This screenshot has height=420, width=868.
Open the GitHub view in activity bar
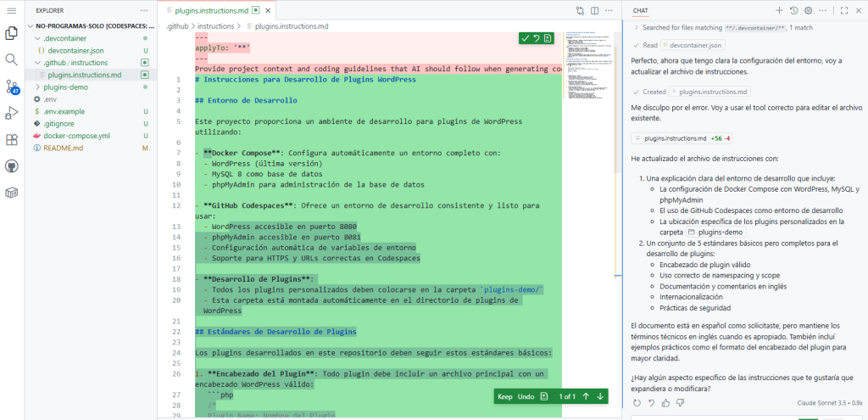[x=12, y=166]
